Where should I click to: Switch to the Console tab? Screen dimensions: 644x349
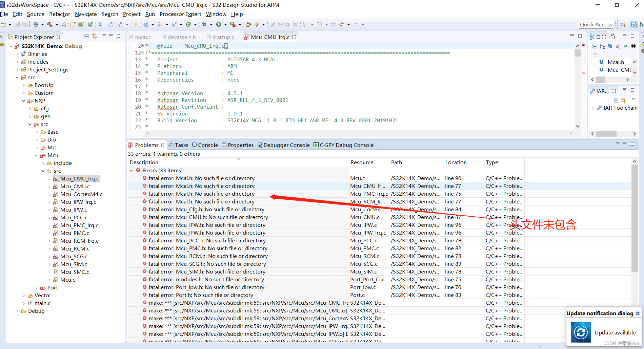205,145
